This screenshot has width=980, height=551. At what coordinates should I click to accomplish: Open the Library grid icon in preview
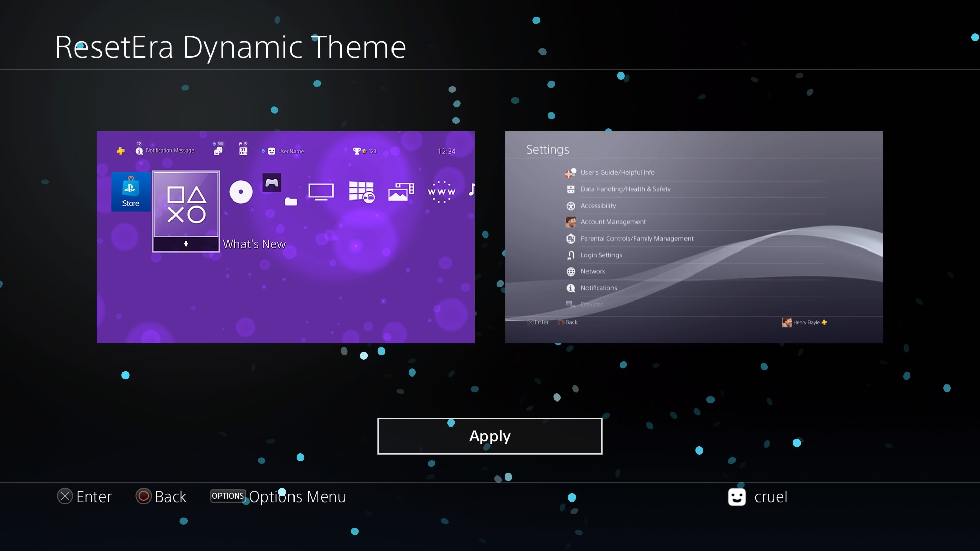pyautogui.click(x=361, y=192)
